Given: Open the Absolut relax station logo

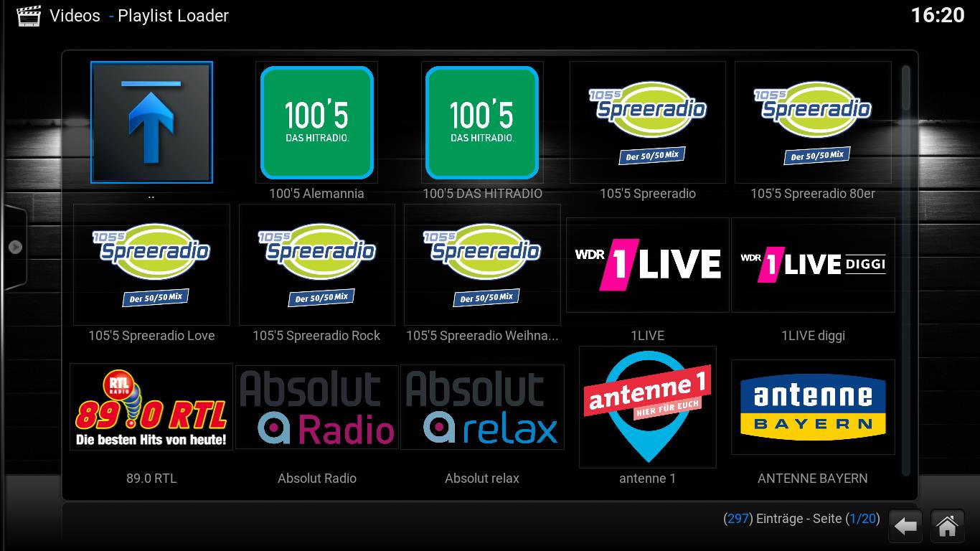Looking at the screenshot, I should tap(482, 407).
